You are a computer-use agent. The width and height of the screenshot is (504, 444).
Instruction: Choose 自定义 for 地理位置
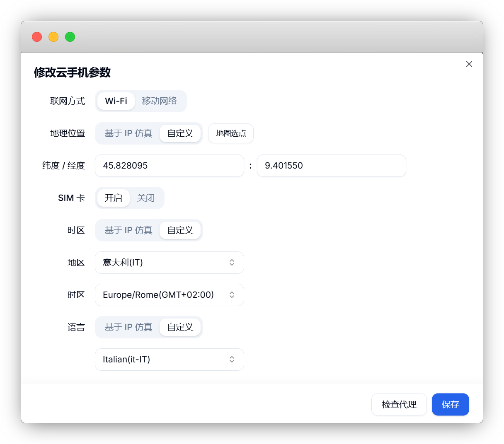click(180, 133)
